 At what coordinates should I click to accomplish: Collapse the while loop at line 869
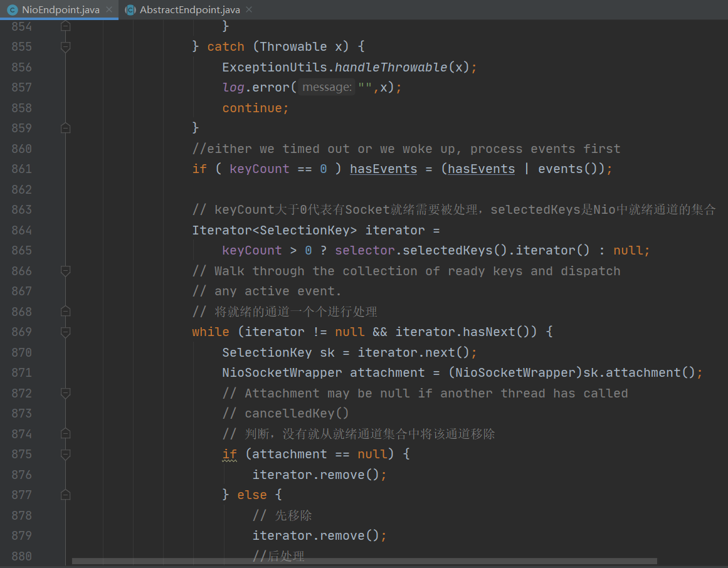(65, 332)
